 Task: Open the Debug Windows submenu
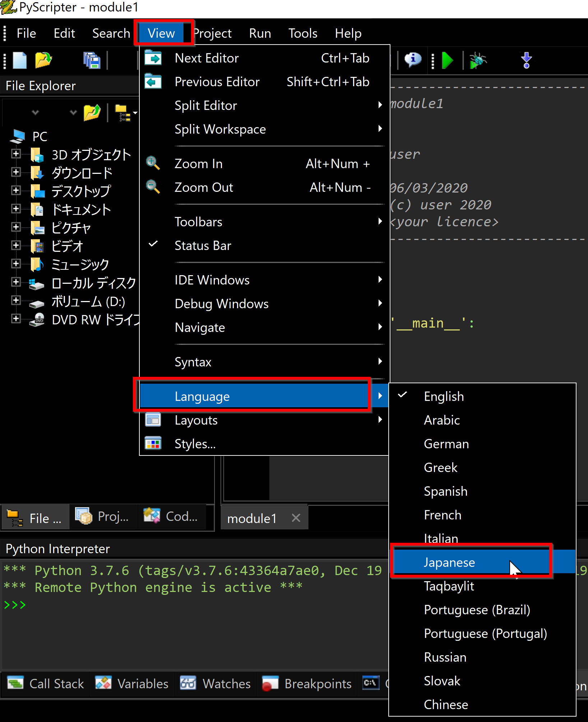(x=264, y=304)
